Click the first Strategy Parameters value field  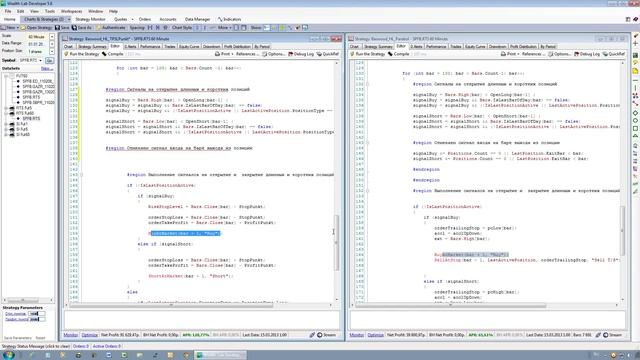36,314
